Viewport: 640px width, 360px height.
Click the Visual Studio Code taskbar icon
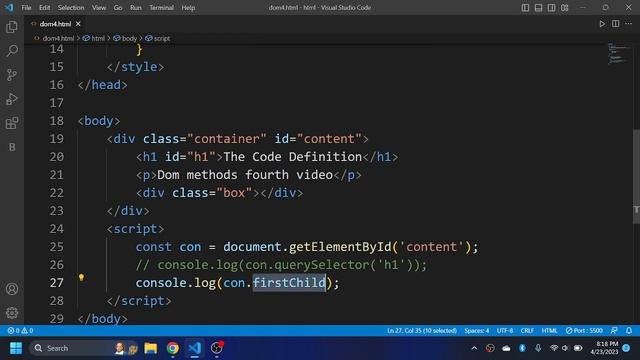(x=195, y=348)
